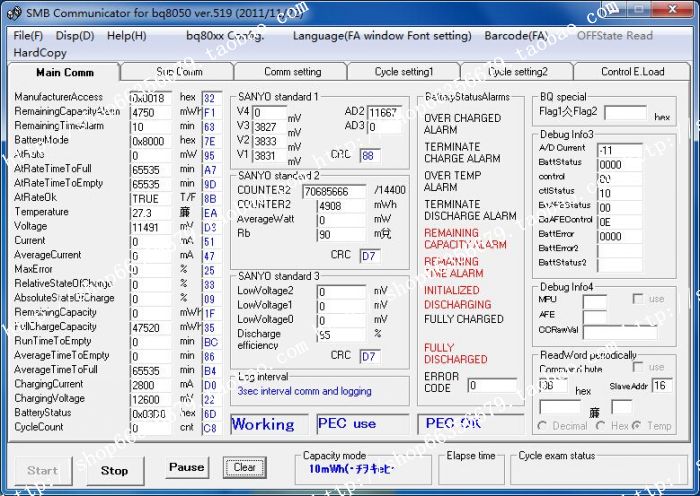The width and height of the screenshot is (700, 496).
Task: Click the ctlStatus field showing 10
Action: click(x=620, y=193)
